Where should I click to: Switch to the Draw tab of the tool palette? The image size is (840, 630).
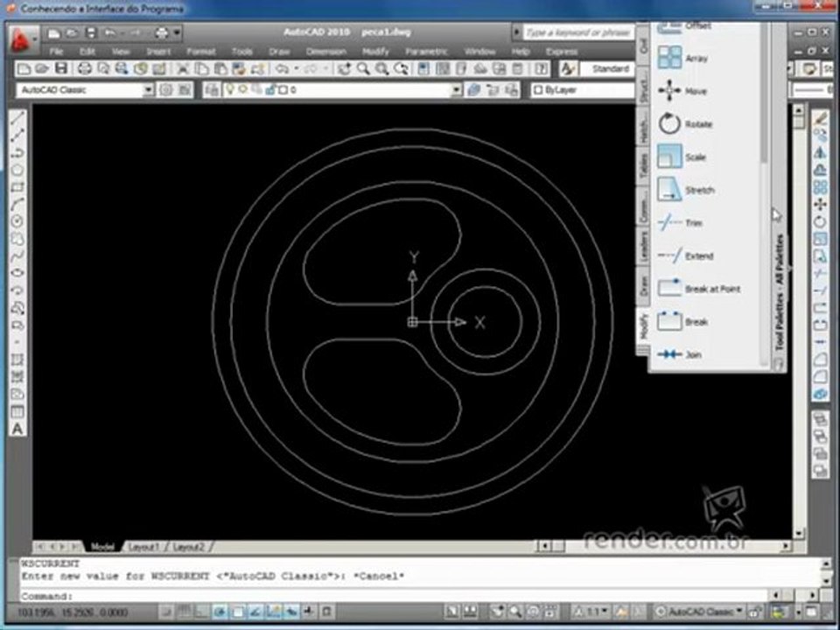point(643,287)
